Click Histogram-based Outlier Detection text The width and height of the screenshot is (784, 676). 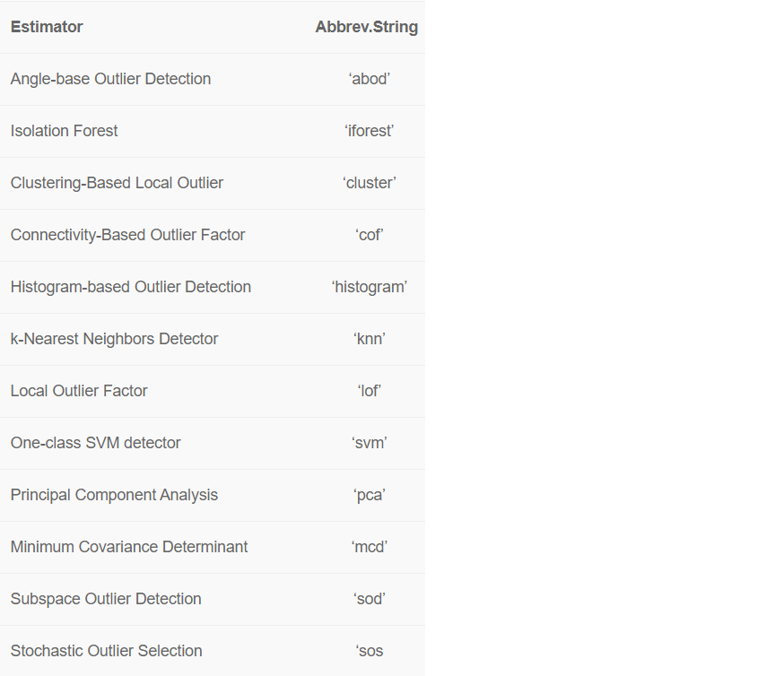tap(130, 287)
